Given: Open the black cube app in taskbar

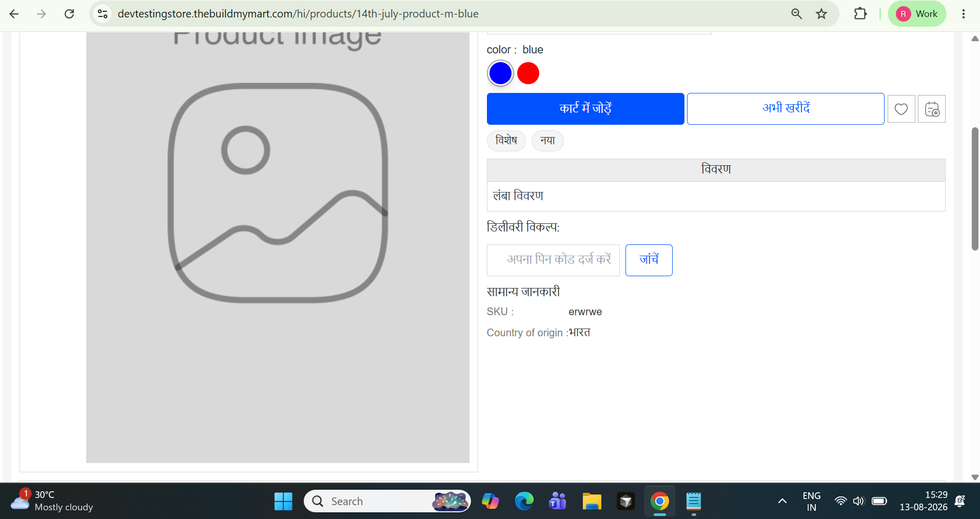Looking at the screenshot, I should coord(625,501).
